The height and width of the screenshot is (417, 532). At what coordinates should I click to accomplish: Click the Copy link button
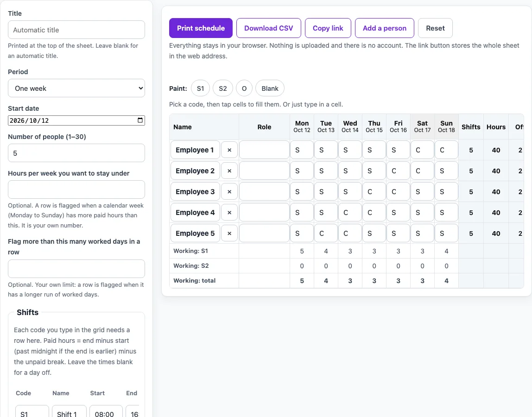(328, 28)
